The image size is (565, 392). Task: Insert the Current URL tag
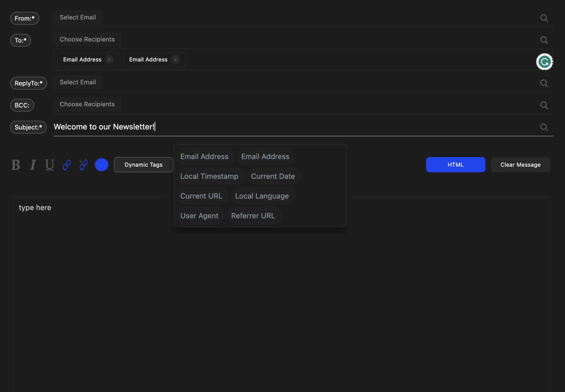click(x=201, y=196)
